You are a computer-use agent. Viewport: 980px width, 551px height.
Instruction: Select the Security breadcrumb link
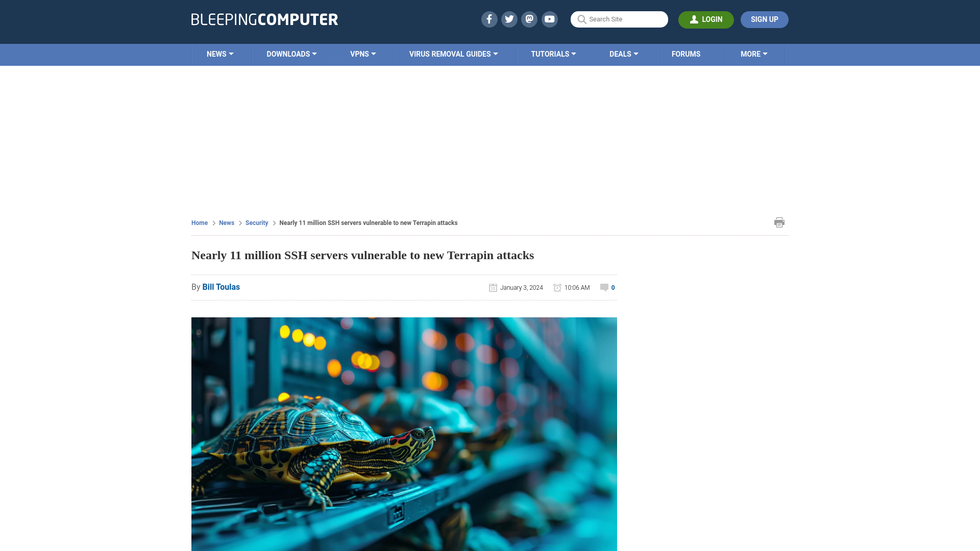256,222
